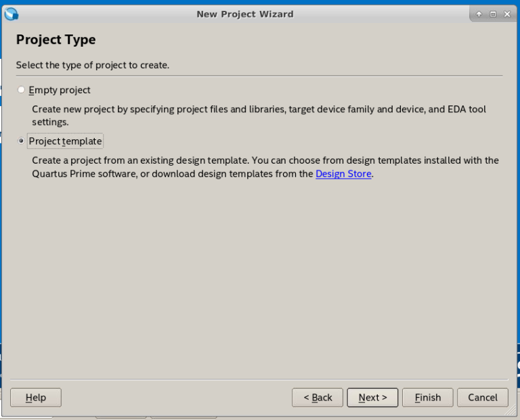Select the Empty project radio button

22,90
